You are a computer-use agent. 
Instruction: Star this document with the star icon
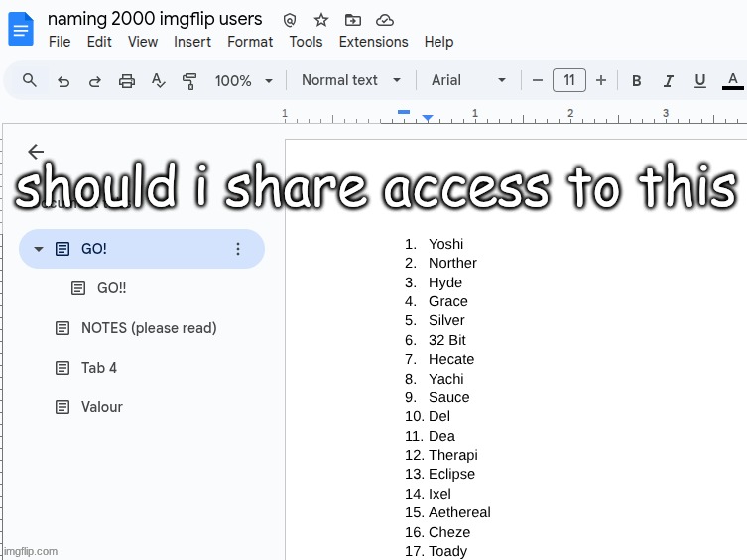321,20
